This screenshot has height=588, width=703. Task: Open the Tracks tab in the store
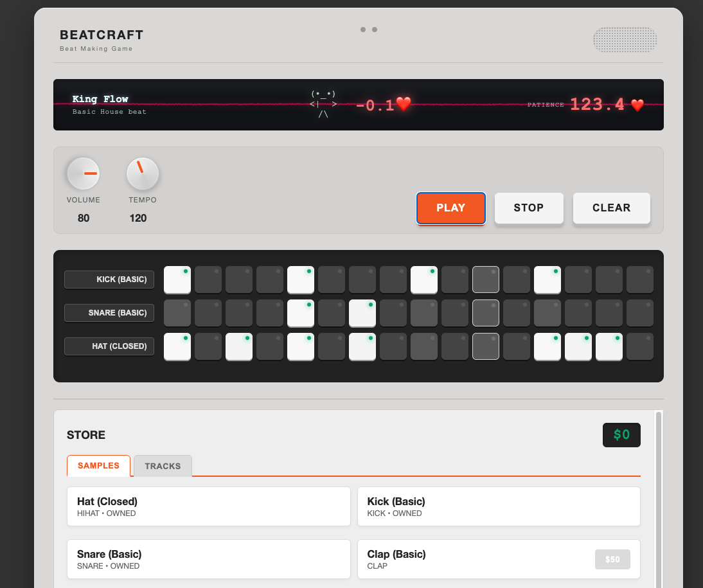(163, 467)
